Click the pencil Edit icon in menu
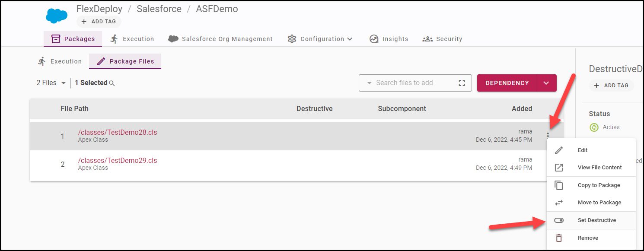Image resolution: width=644 pixels, height=251 pixels. 559,150
